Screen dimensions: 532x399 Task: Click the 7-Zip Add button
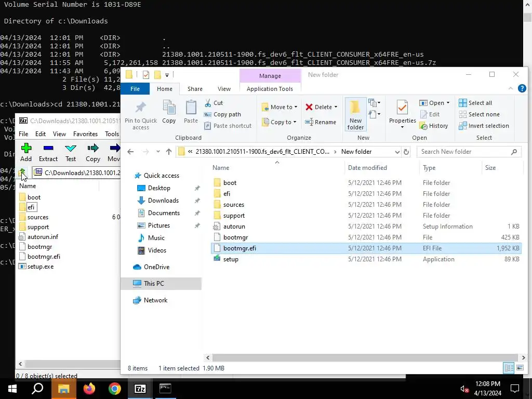26,152
